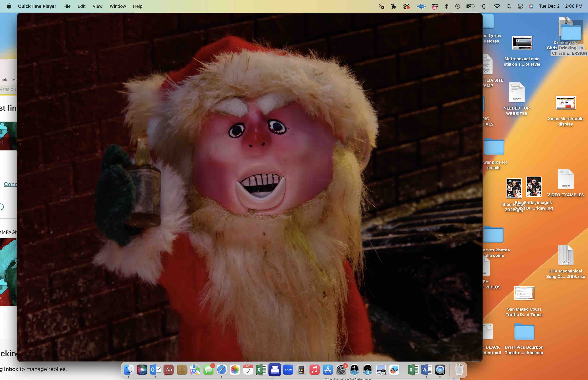Open the Edit menu
This screenshot has height=380, width=588.
point(81,6)
